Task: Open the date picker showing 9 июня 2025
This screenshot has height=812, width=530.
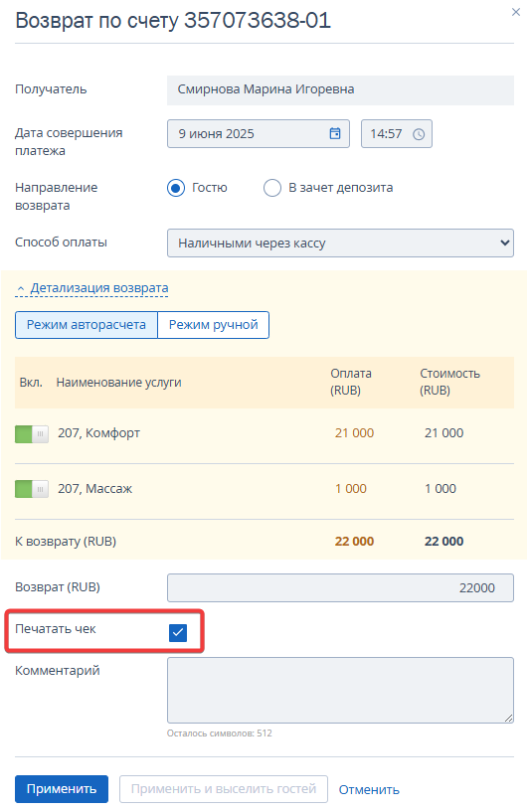Action: (x=259, y=133)
